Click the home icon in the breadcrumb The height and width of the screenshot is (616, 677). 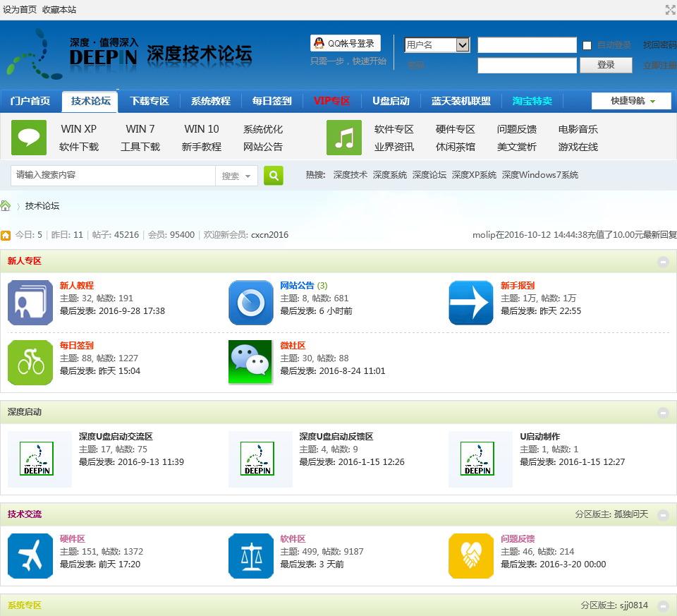(5, 205)
